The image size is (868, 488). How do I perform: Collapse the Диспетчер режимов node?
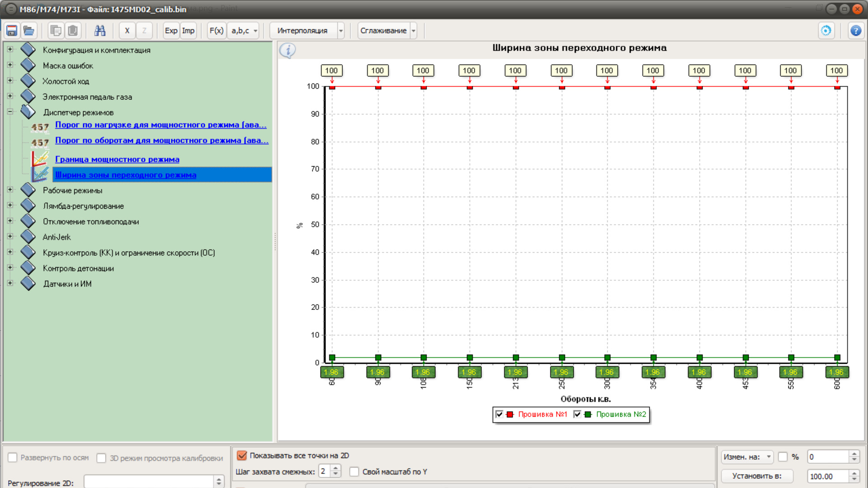(10, 112)
